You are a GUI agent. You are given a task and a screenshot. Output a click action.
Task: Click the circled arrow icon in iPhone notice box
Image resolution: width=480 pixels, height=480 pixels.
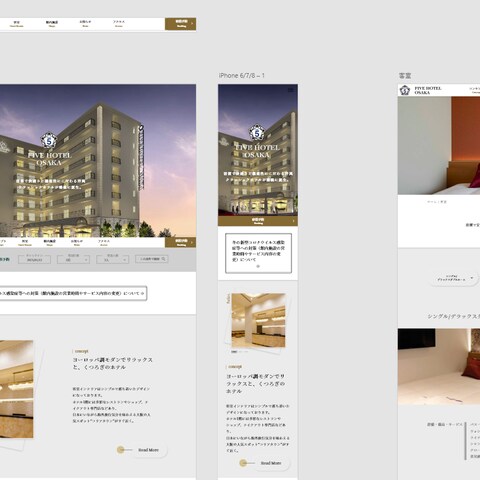point(258,266)
